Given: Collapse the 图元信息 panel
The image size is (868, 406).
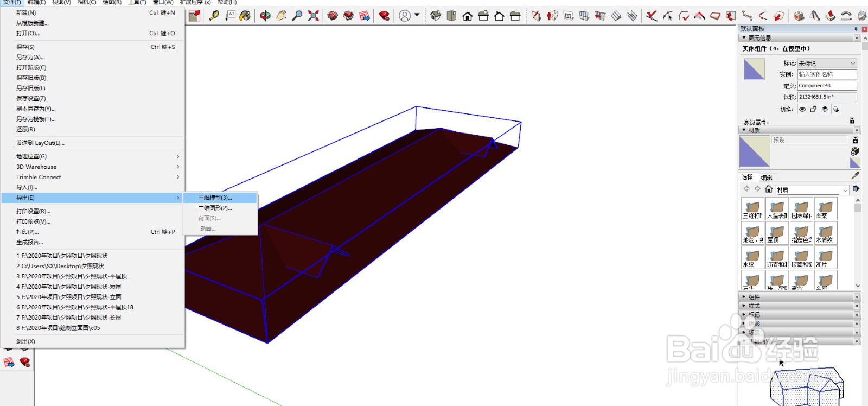Looking at the screenshot, I should [x=744, y=38].
